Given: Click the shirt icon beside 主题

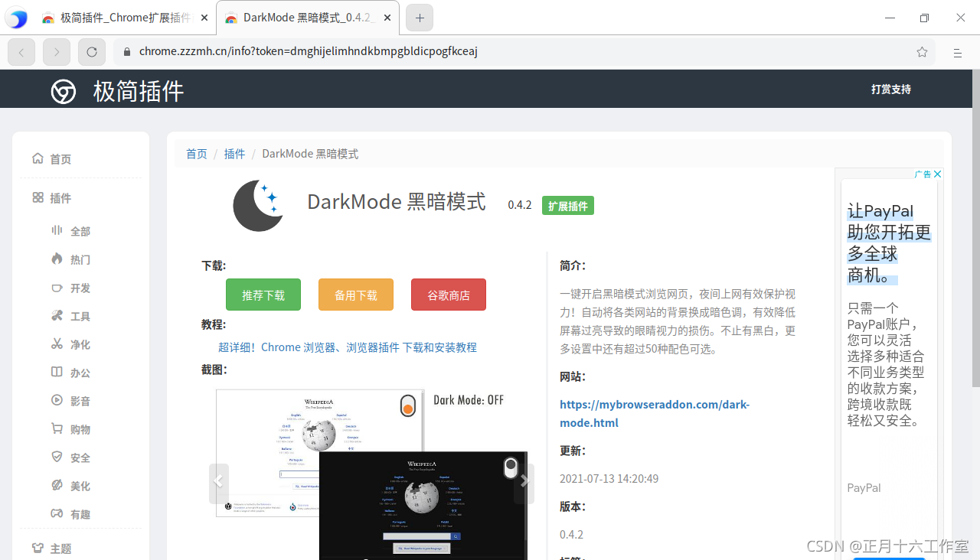Looking at the screenshot, I should pos(38,548).
